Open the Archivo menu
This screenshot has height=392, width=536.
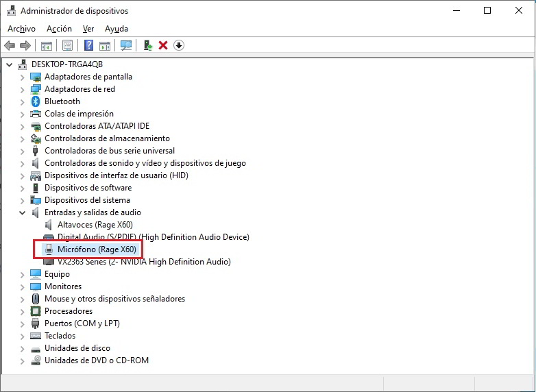(x=21, y=29)
